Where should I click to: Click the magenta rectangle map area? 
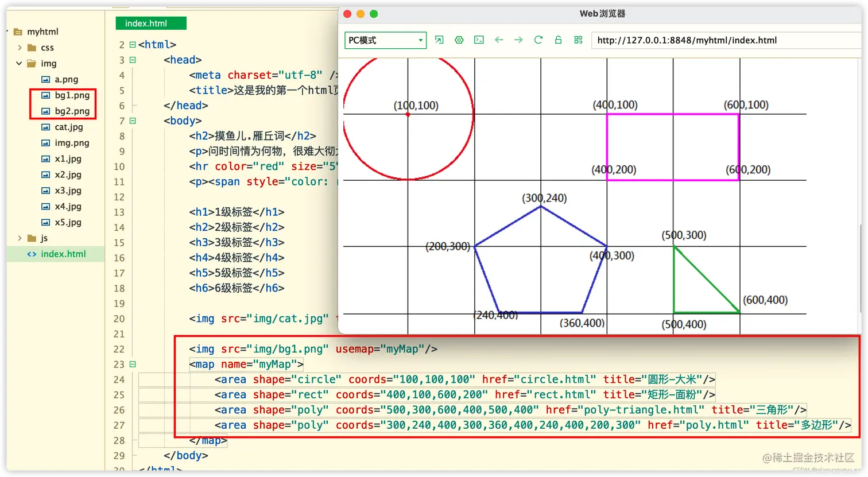point(673,147)
